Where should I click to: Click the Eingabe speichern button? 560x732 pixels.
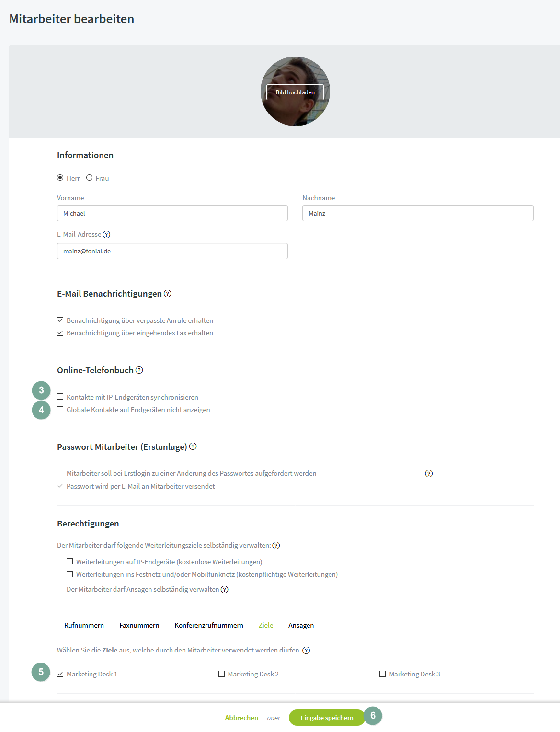click(327, 718)
